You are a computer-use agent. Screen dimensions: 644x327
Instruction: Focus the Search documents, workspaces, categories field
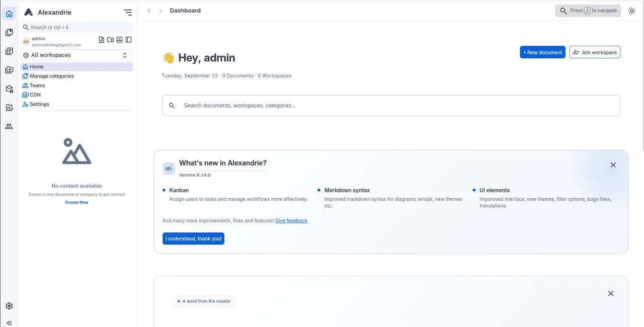[x=391, y=106]
